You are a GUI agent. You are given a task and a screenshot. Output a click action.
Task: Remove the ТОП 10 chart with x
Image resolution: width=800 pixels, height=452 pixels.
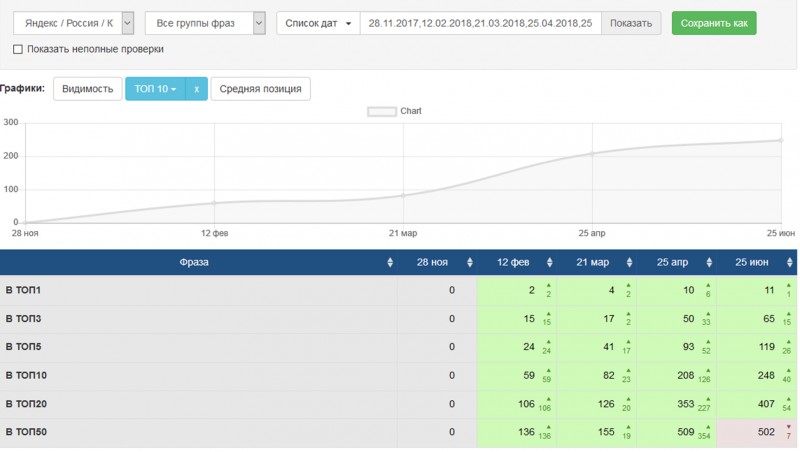click(x=196, y=89)
